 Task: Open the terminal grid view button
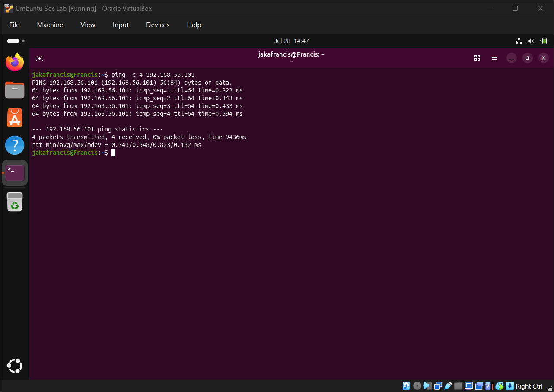click(477, 58)
